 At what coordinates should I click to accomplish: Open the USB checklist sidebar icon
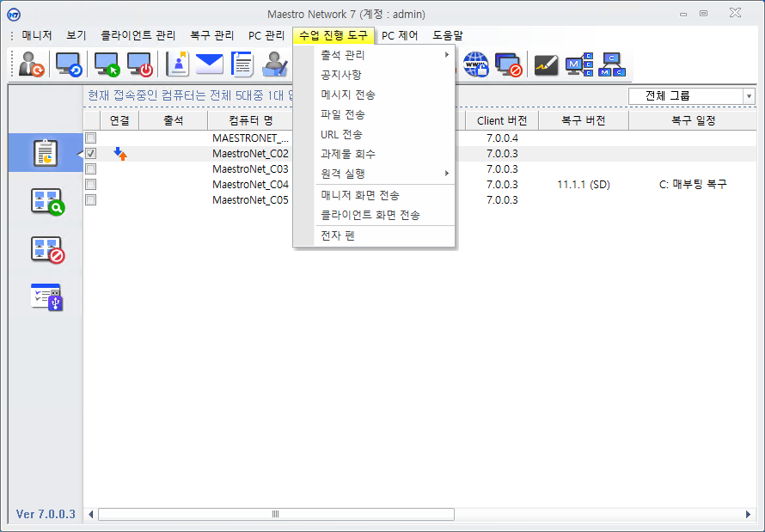tap(47, 297)
